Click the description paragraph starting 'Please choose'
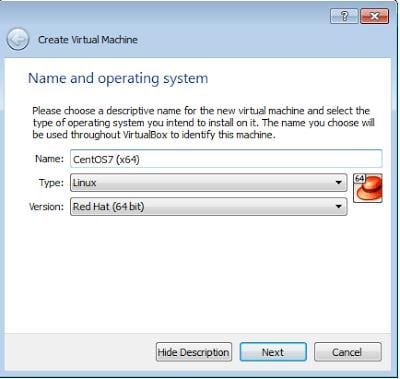This screenshot has width=400, height=379. click(203, 123)
